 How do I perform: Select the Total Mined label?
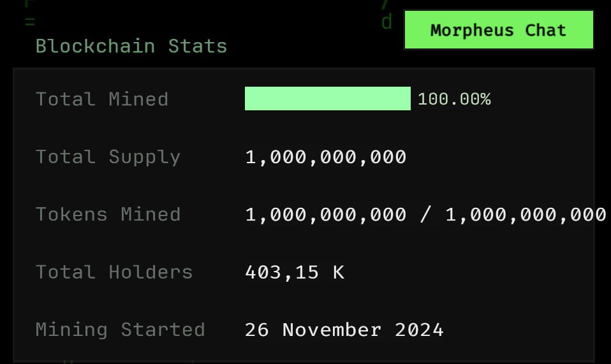pos(101,99)
